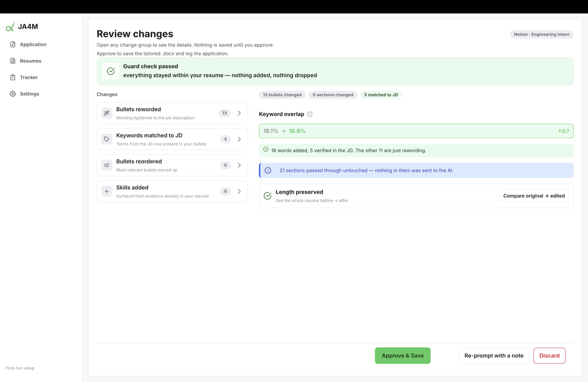
Task: Click the ↑0.7 increase indicator
Action: [563, 131]
